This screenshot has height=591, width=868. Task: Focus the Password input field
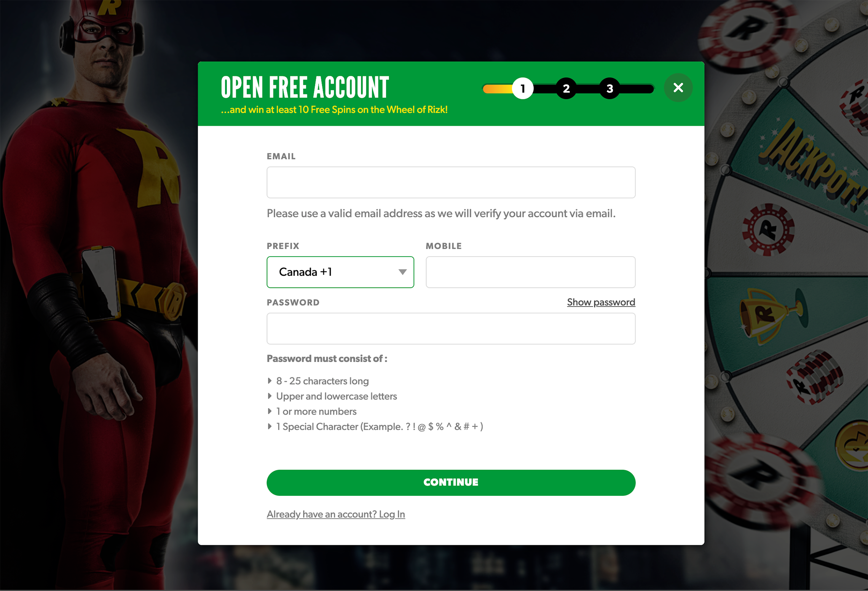pos(451,329)
